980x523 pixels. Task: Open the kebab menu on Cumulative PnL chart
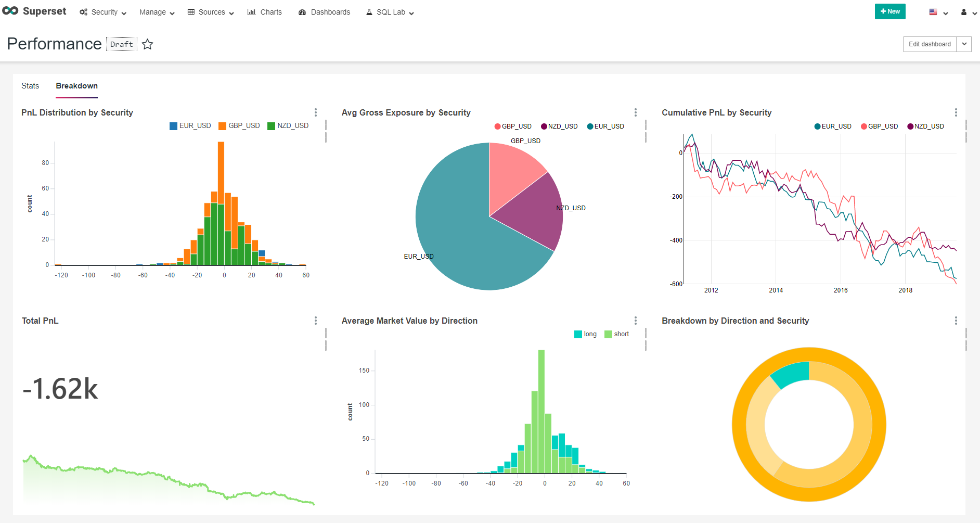956,112
